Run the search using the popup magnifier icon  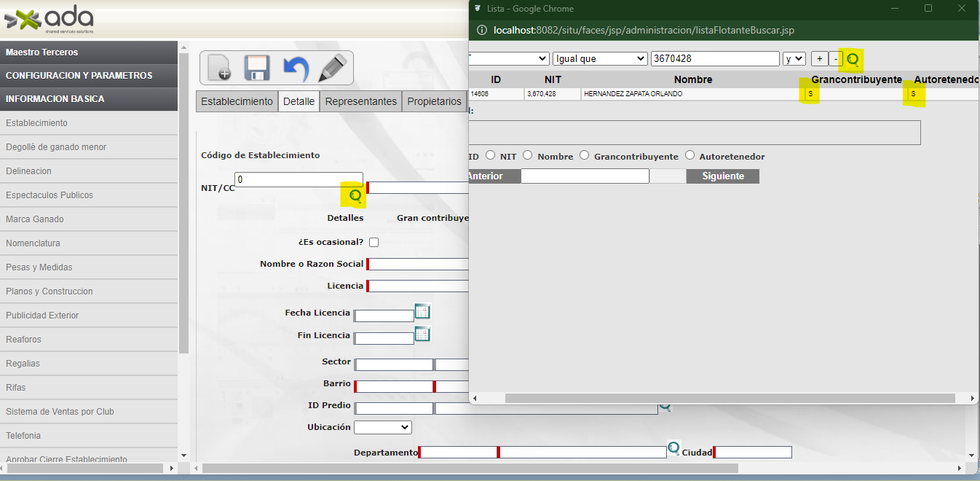(853, 59)
